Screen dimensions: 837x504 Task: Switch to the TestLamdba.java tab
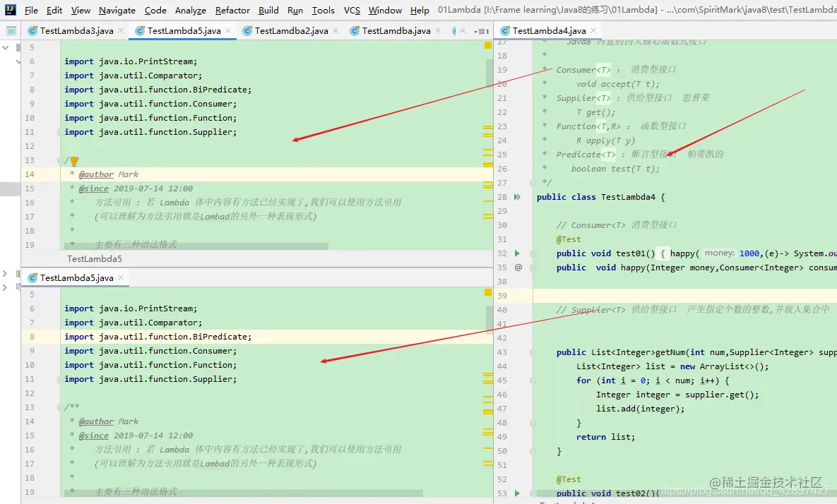396,31
